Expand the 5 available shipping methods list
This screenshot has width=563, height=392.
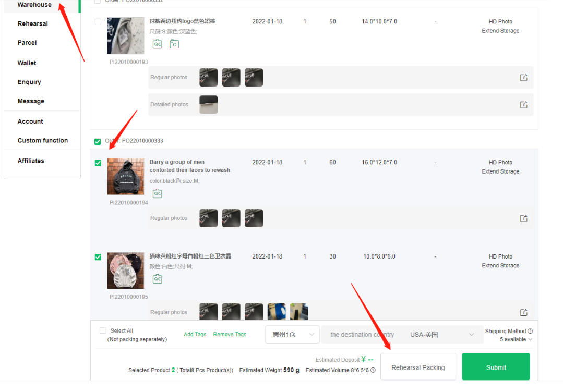click(516, 339)
